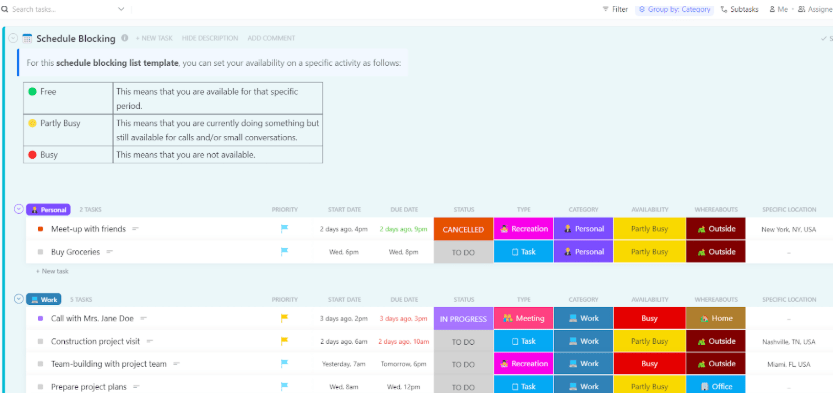
Task: Toggle status square of Meet-up with friends
Action: [x=40, y=229]
